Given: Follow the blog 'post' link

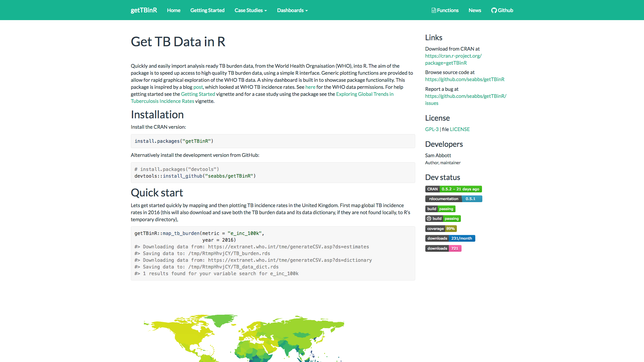Looking at the screenshot, I should [x=198, y=87].
